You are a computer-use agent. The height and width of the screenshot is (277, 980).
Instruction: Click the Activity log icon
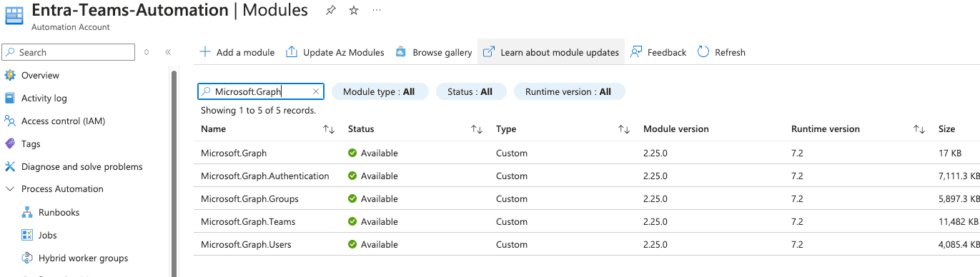coord(10,98)
